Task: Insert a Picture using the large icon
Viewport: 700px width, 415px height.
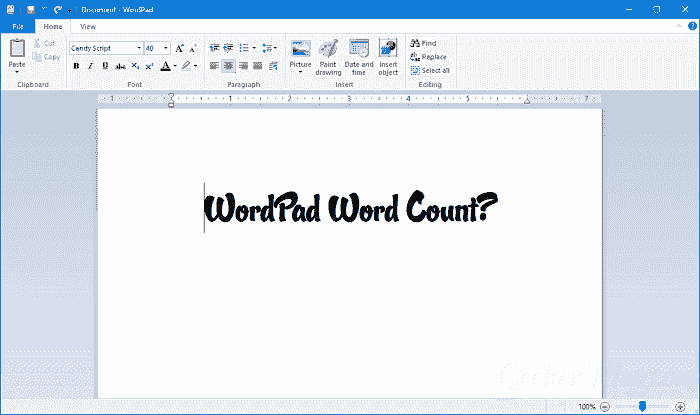Action: click(x=300, y=49)
